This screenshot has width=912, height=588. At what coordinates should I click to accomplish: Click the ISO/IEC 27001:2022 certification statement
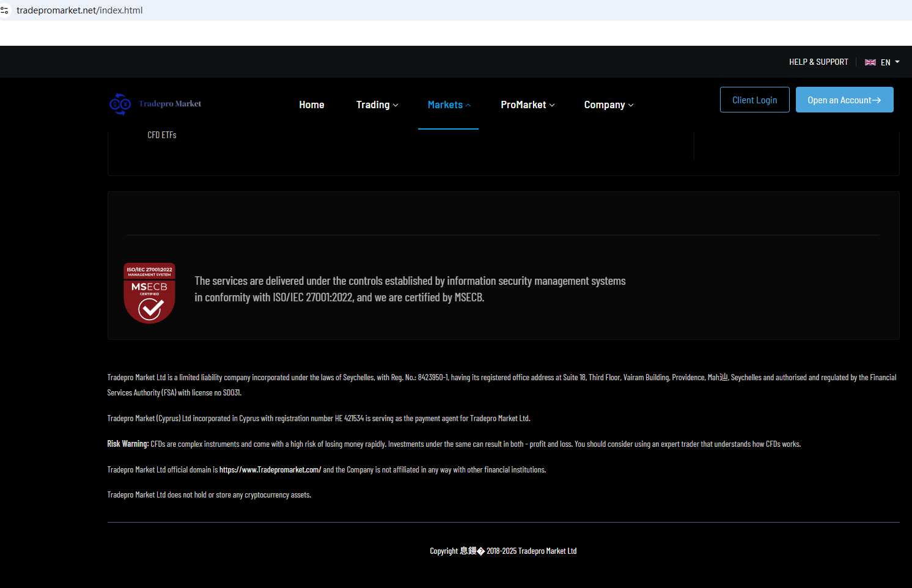point(410,289)
